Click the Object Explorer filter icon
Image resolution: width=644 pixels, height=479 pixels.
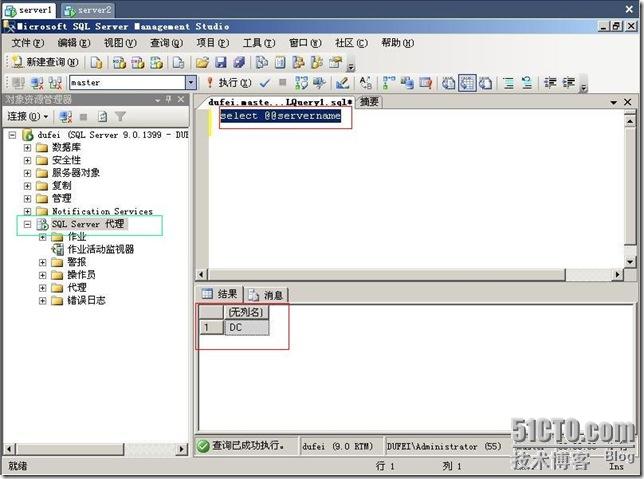[x=120, y=117]
